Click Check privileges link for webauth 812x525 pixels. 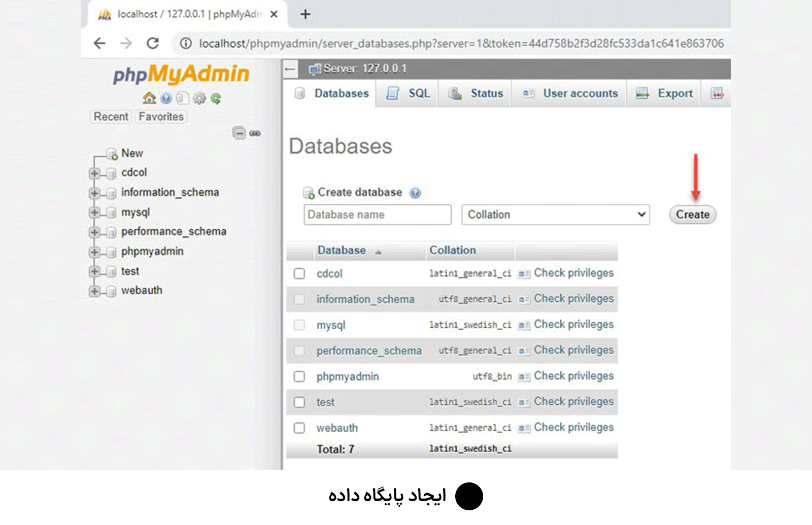pyautogui.click(x=573, y=428)
